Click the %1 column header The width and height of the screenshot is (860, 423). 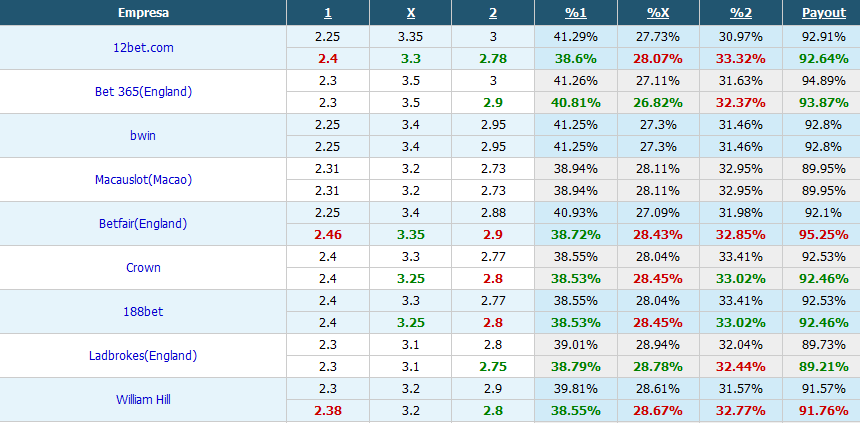575,13
